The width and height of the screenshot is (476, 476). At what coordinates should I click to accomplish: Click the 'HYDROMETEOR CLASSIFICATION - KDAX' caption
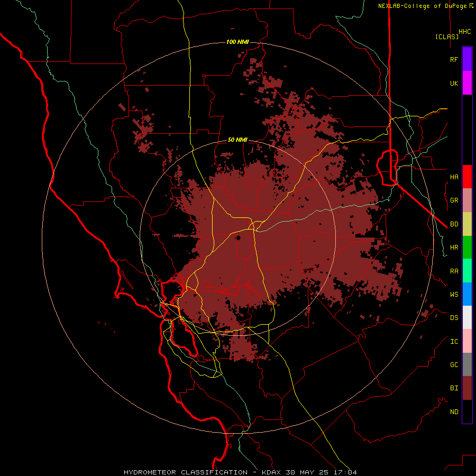point(202,472)
